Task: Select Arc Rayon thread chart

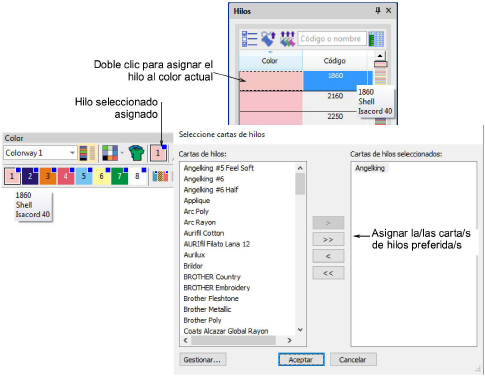Action: pos(200,222)
